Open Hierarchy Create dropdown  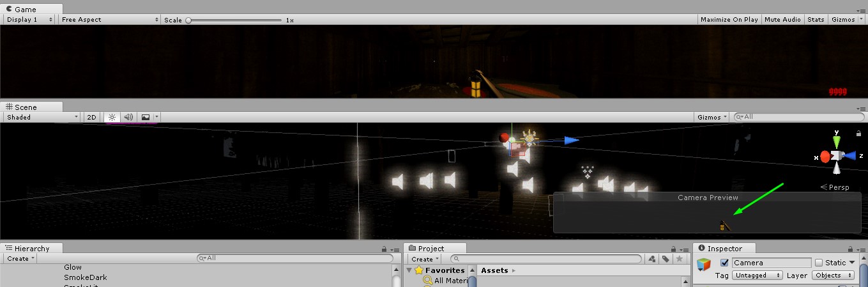(x=21, y=258)
